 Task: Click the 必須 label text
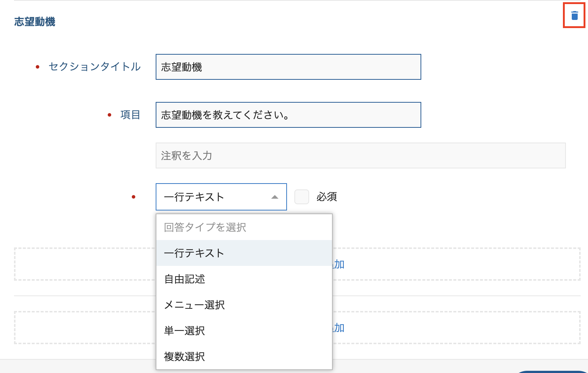pyautogui.click(x=326, y=197)
